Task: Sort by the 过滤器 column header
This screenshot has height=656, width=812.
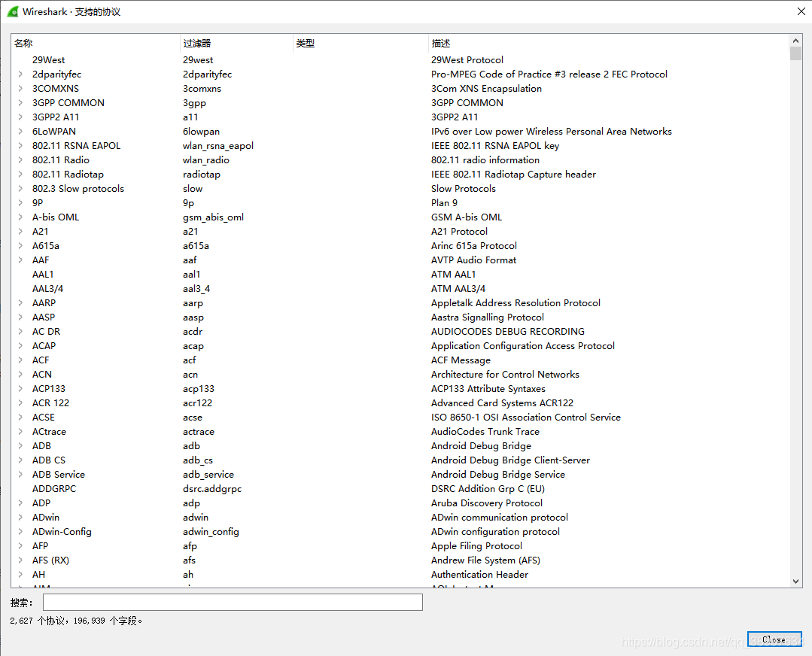Action: [x=236, y=43]
